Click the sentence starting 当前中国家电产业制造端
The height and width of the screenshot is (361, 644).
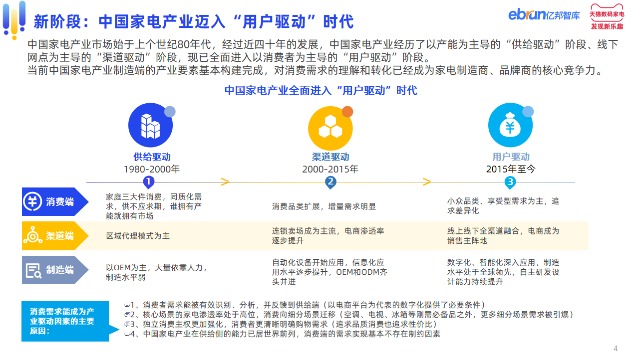click(x=317, y=70)
